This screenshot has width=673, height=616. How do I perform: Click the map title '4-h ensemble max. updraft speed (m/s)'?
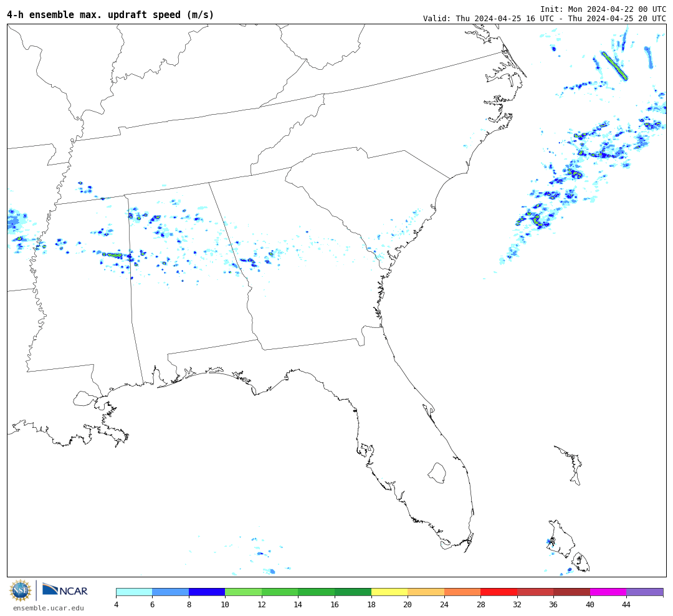pos(110,14)
